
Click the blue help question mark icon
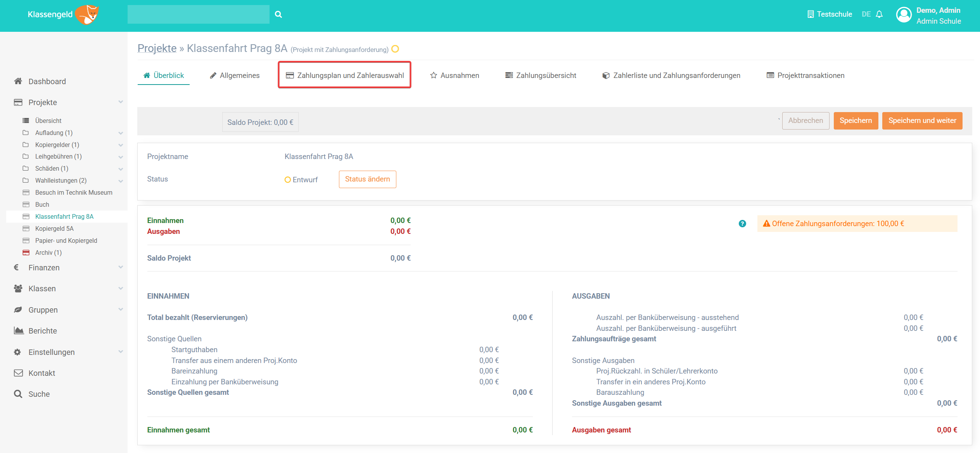742,224
